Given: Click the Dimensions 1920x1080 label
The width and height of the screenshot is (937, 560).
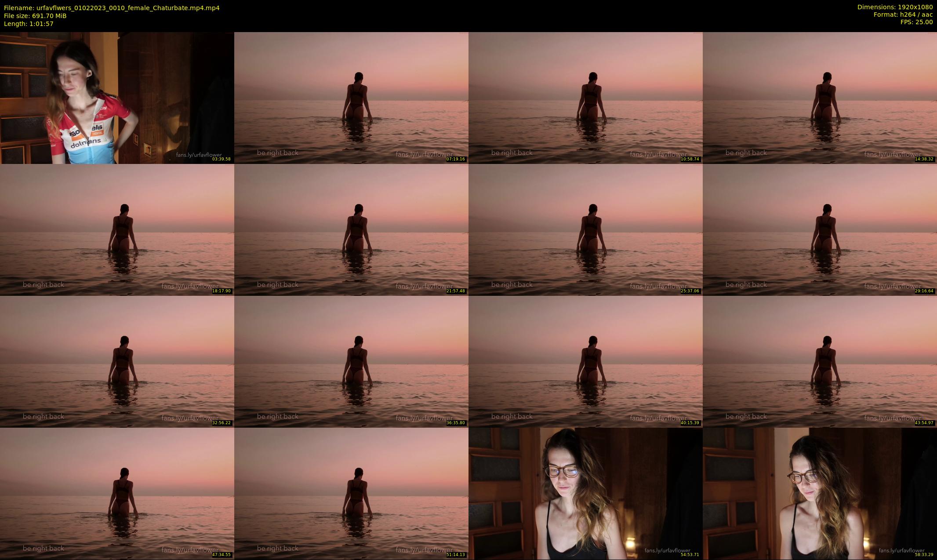Looking at the screenshot, I should 895,7.
